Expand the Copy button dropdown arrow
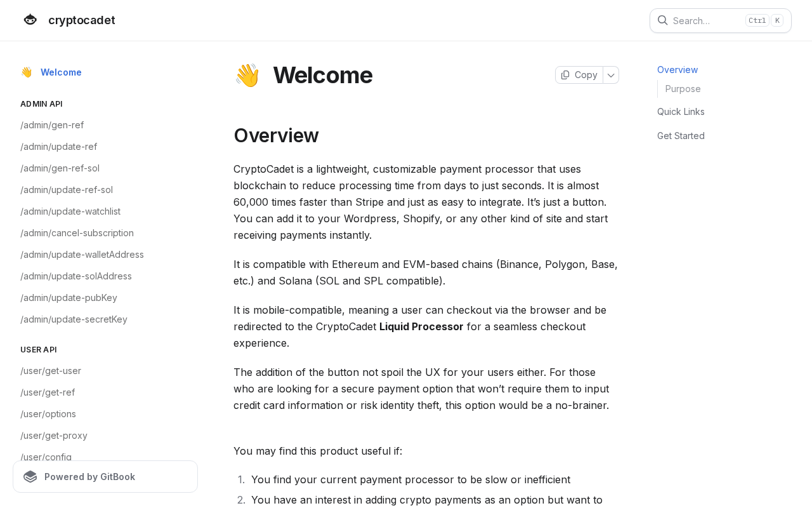Image resolution: width=812 pixels, height=508 pixels. [611, 75]
